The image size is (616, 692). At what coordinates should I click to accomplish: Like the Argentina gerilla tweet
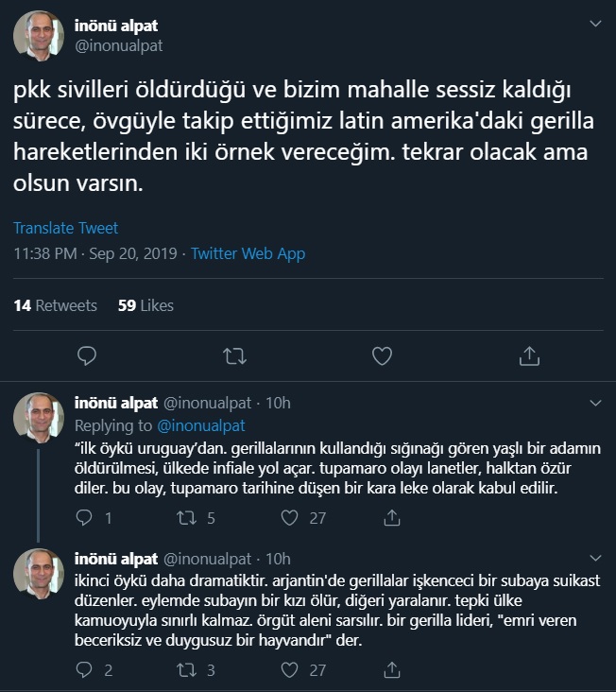(290, 669)
